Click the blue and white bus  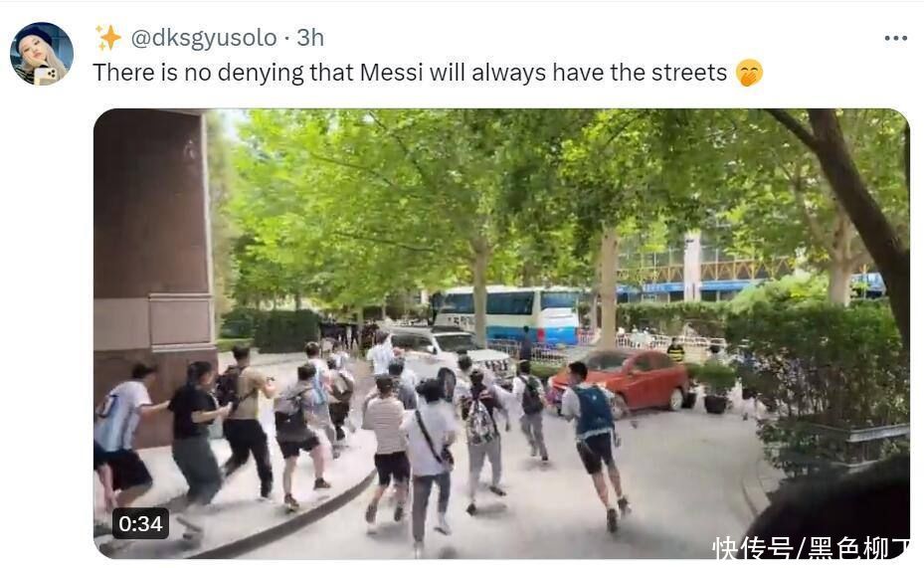(x=508, y=314)
